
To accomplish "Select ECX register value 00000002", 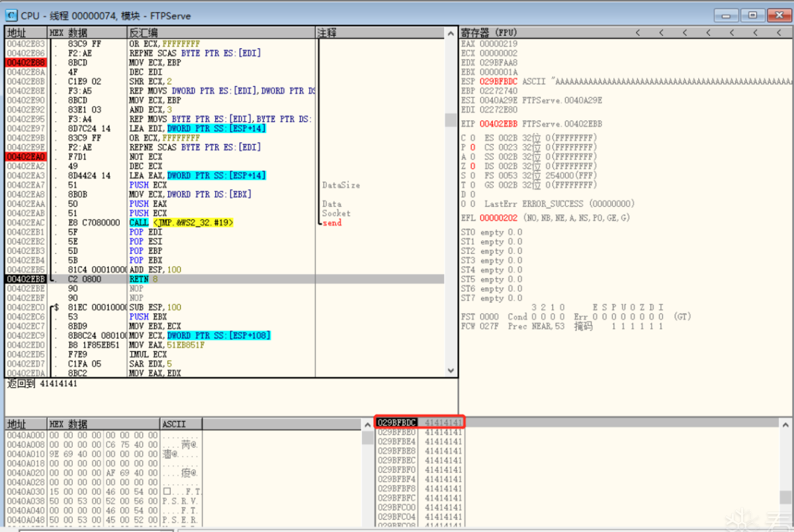I will 498,53.
